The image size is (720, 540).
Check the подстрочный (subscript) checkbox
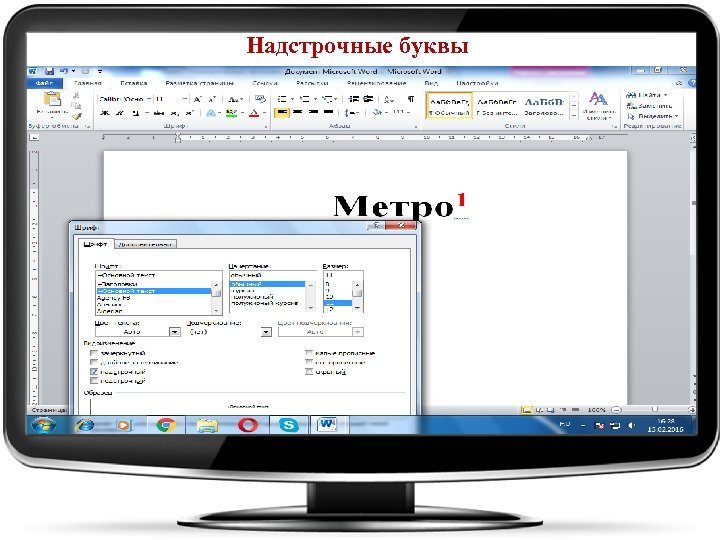pyautogui.click(x=94, y=381)
